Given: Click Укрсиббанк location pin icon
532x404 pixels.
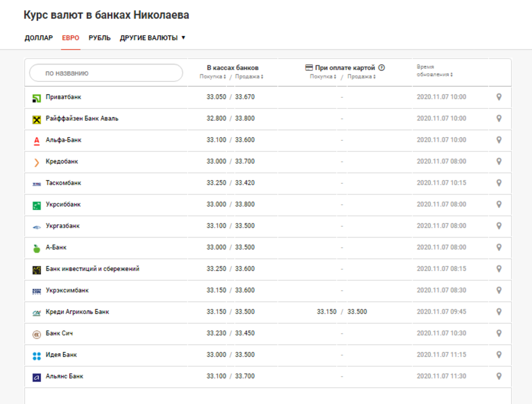Looking at the screenshot, I should click(x=499, y=204).
